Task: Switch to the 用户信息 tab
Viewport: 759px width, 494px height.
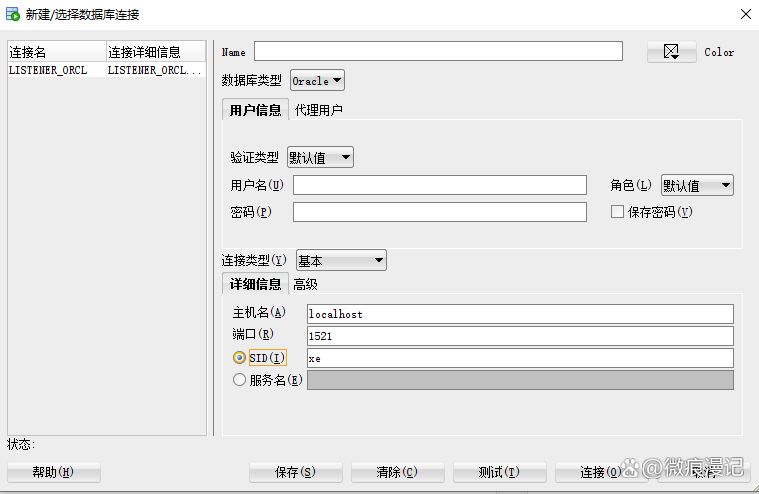Action: pyautogui.click(x=255, y=110)
